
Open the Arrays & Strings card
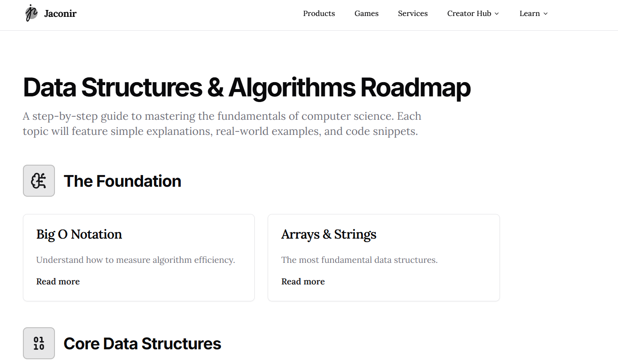(384, 257)
